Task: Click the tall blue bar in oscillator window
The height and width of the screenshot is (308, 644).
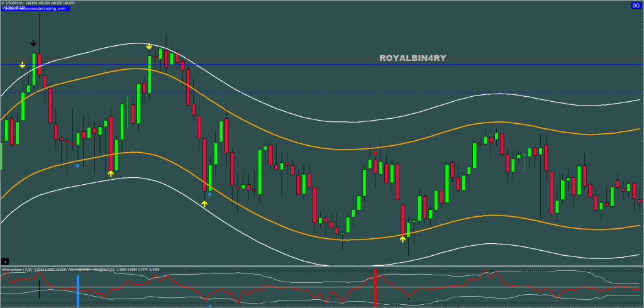Action: point(77,290)
